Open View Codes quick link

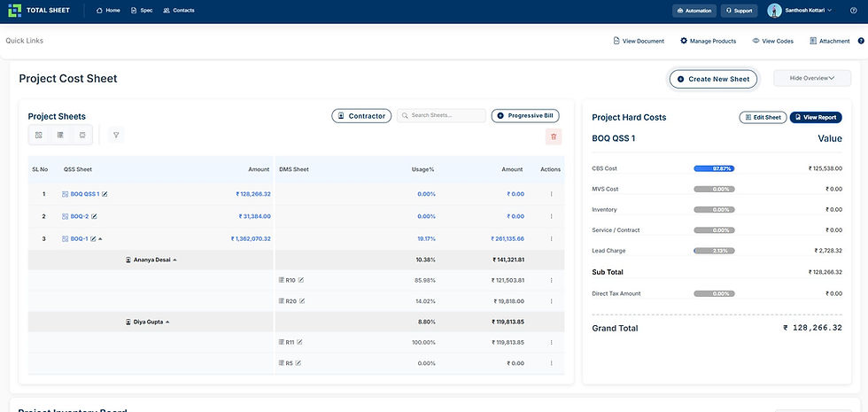(x=772, y=41)
